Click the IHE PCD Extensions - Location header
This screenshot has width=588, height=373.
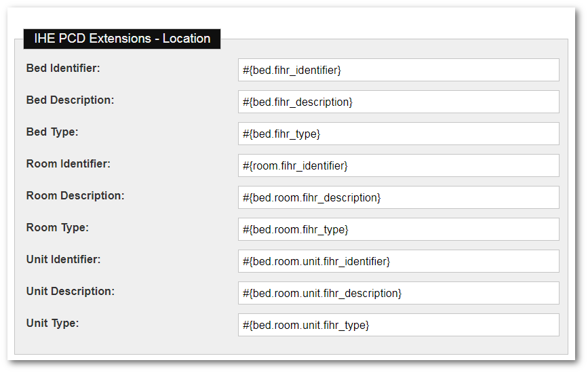tap(122, 39)
